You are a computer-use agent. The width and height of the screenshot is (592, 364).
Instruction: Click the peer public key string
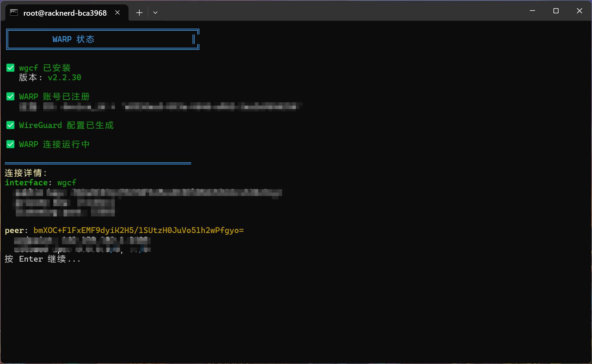point(138,230)
